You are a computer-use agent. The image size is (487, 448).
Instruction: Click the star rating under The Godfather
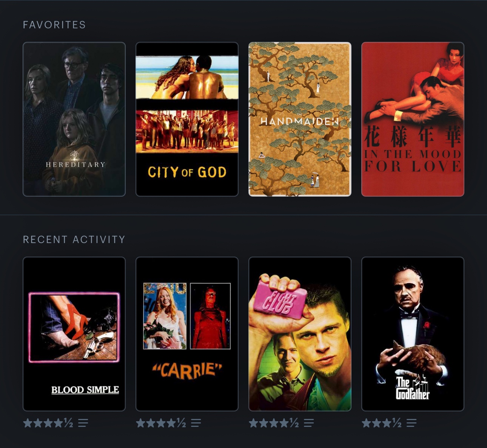pos(382,423)
